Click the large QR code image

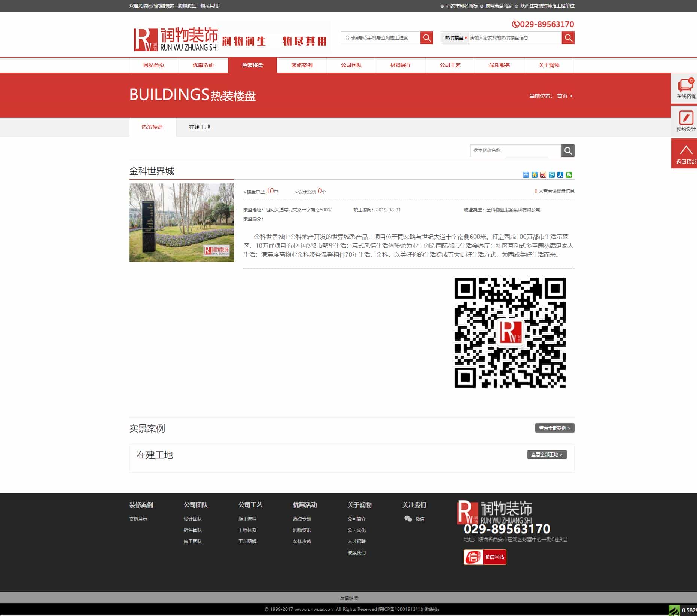pos(510,333)
